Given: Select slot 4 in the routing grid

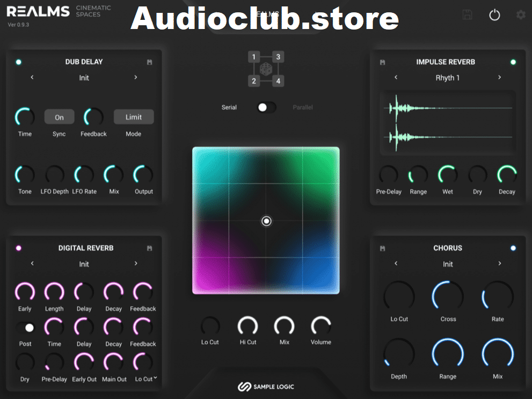Looking at the screenshot, I should coord(278,81).
